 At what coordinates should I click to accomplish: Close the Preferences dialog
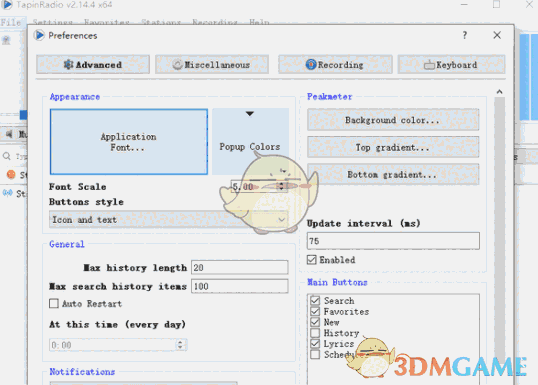497,35
